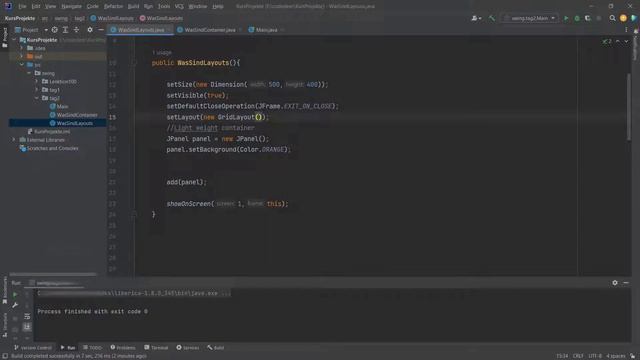
Task: Expand External Libraries node
Action: (14, 140)
